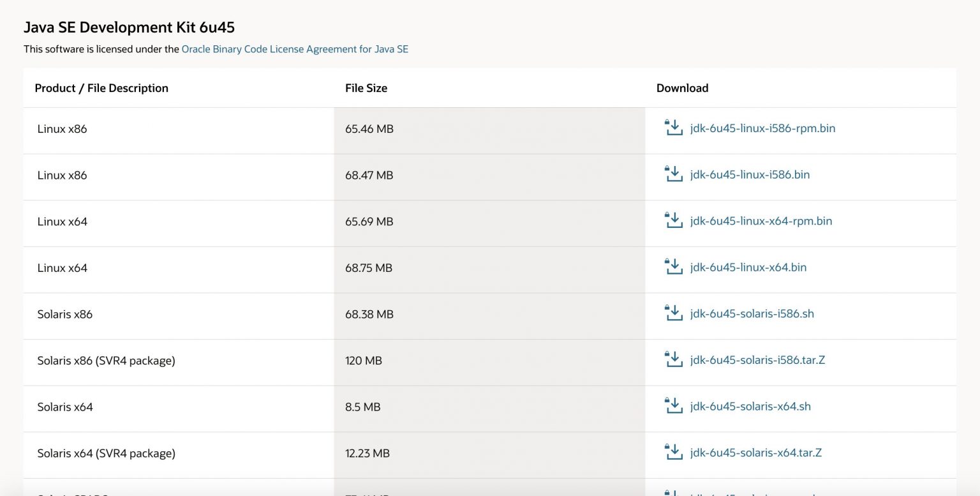Click download icon beside jdk-6u45-linux-i586.bin

coord(673,174)
